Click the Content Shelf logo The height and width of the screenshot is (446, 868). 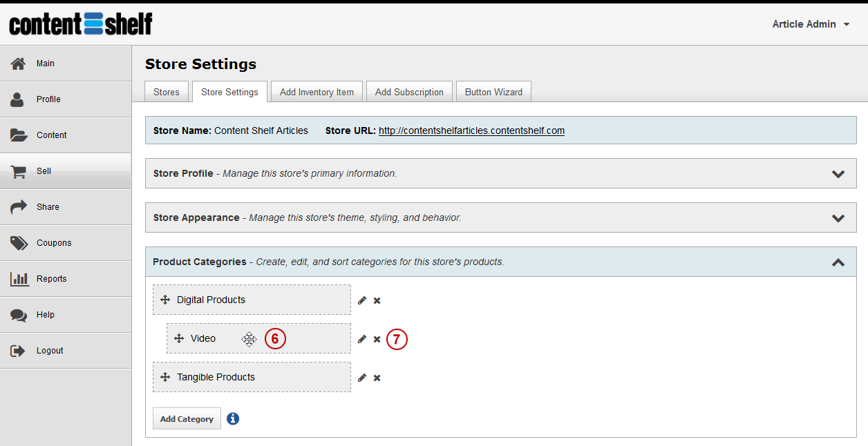[81, 23]
